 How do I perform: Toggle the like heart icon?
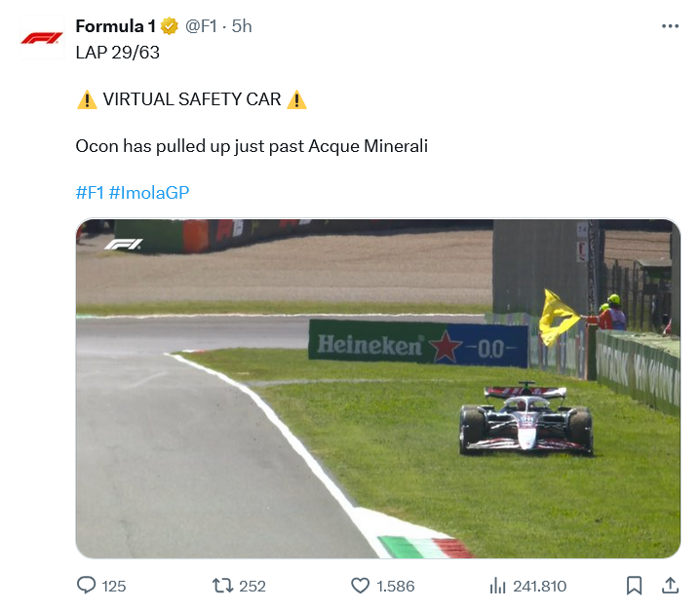click(x=360, y=586)
